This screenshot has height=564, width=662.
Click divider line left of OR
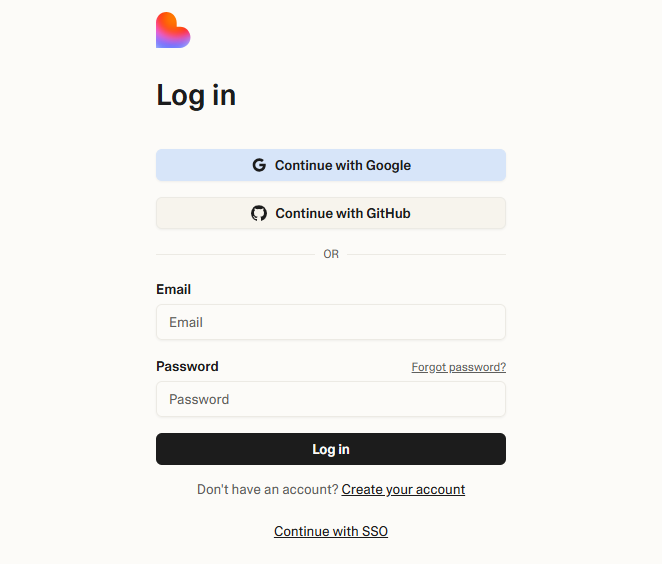point(236,255)
